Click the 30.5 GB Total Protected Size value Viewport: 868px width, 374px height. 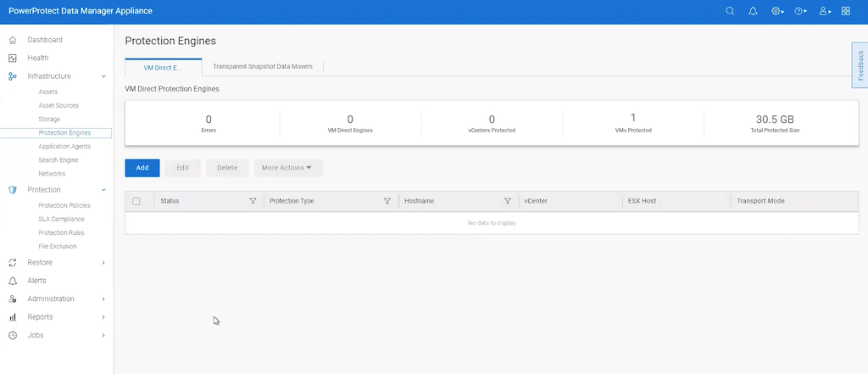(775, 119)
